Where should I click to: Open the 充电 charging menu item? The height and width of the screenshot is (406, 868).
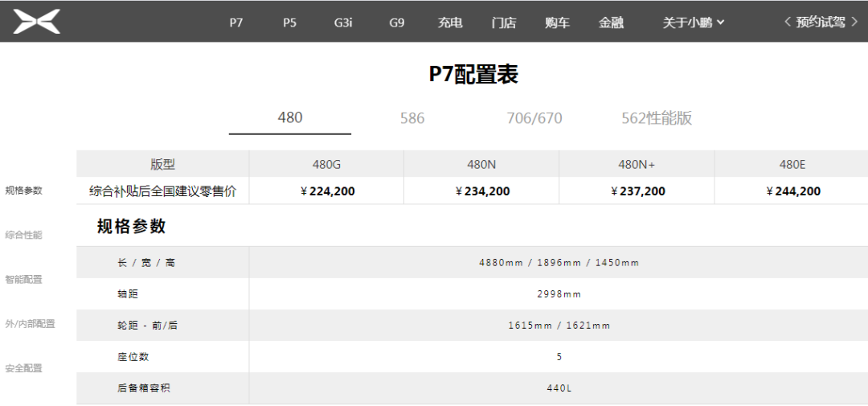point(450,23)
